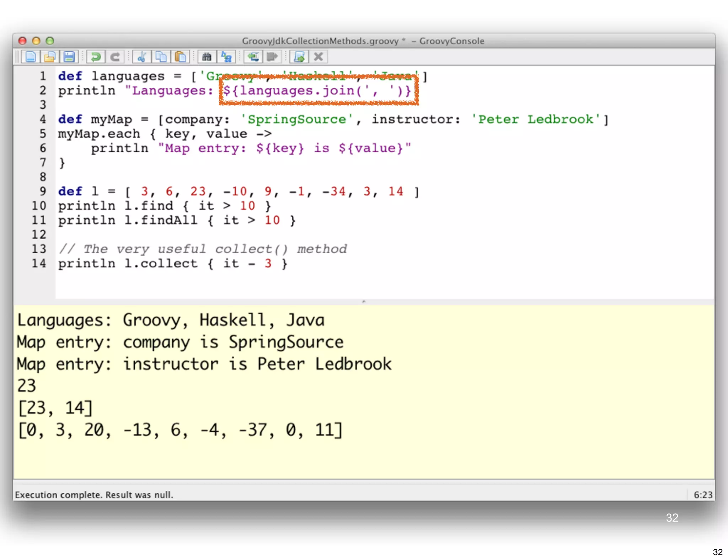Show the previous history entry icon

click(x=253, y=57)
